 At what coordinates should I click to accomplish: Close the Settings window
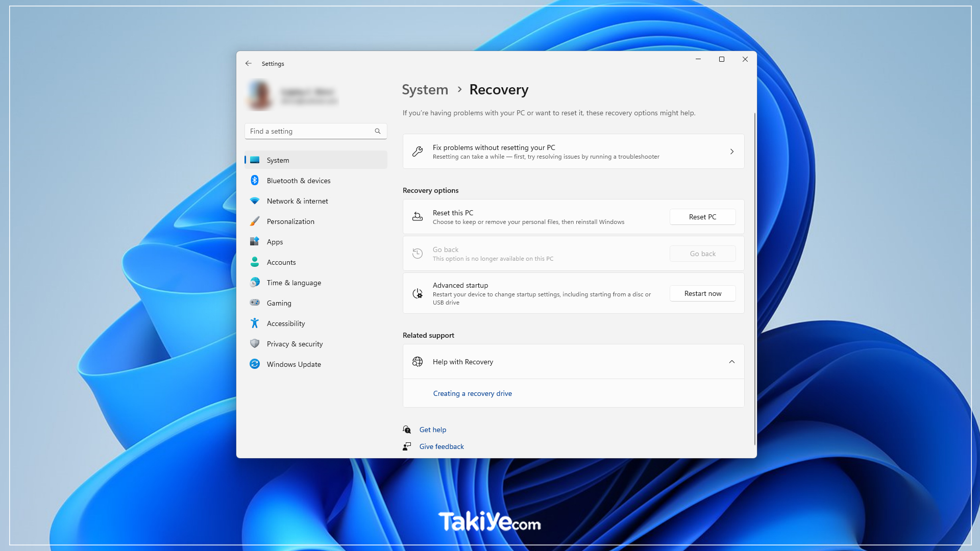click(x=745, y=59)
